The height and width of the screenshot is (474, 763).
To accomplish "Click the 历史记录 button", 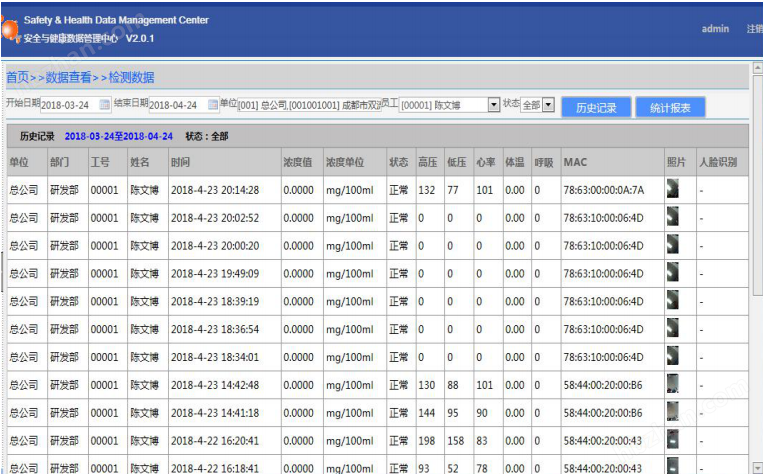I will point(596,107).
